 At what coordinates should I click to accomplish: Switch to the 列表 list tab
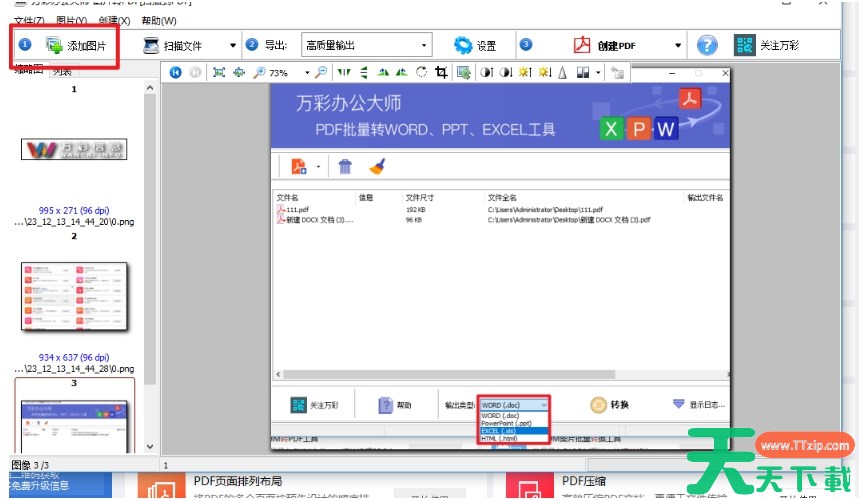tap(62, 71)
